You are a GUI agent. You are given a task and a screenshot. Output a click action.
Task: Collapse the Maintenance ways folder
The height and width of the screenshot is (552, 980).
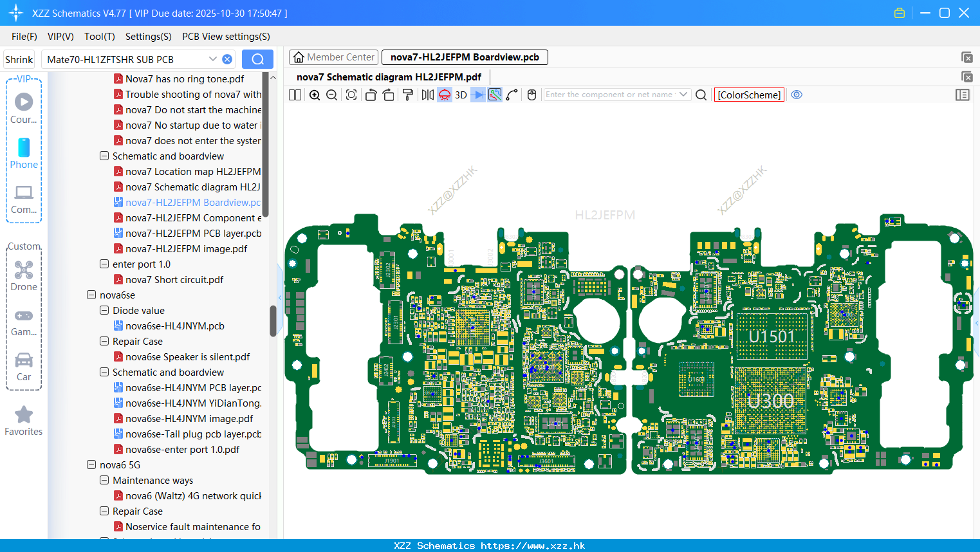[x=104, y=481]
